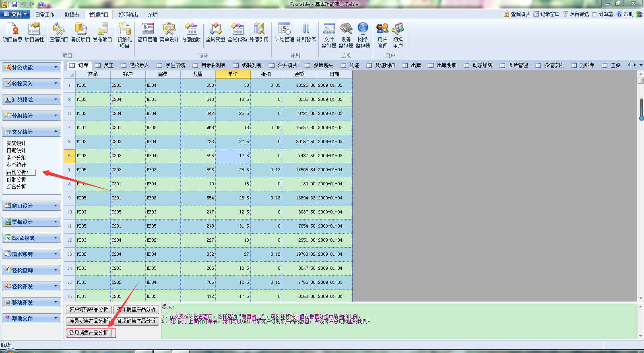The image size is (644, 353).
Task: Open 菜单设计 tool
Action: [x=169, y=33]
